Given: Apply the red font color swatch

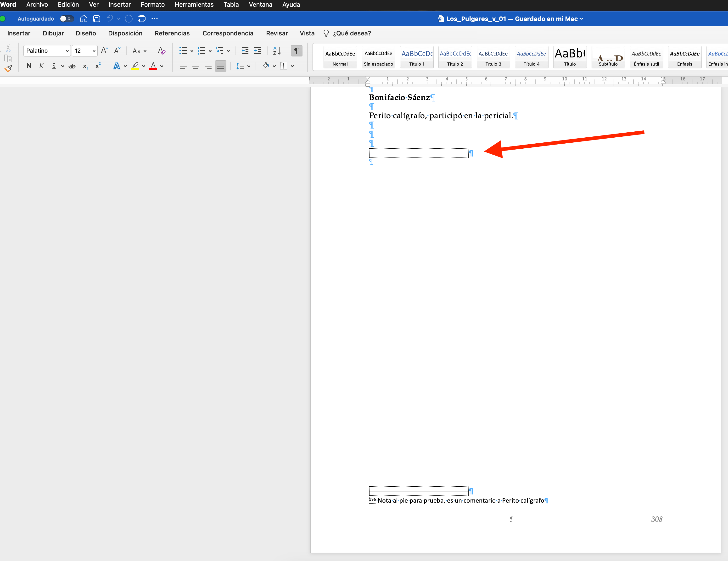Looking at the screenshot, I should [x=153, y=66].
